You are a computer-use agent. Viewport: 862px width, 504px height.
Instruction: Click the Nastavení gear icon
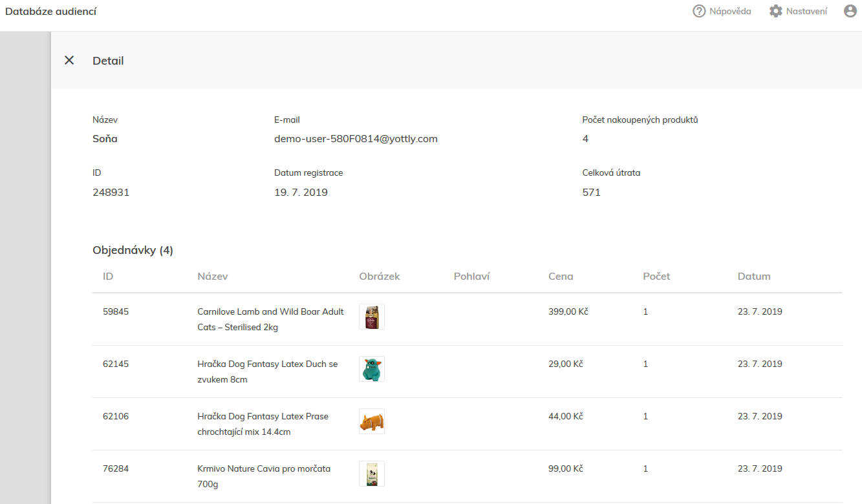tap(775, 11)
